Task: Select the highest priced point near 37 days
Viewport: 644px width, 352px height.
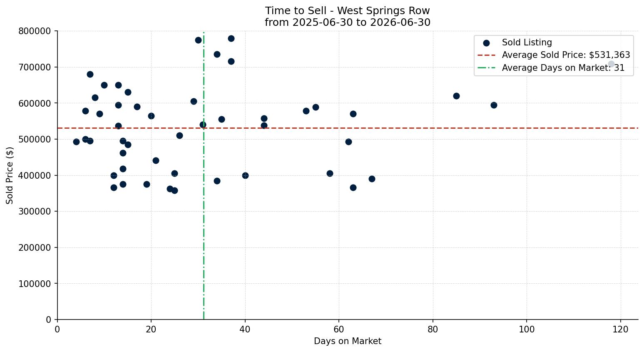Action: click(231, 38)
